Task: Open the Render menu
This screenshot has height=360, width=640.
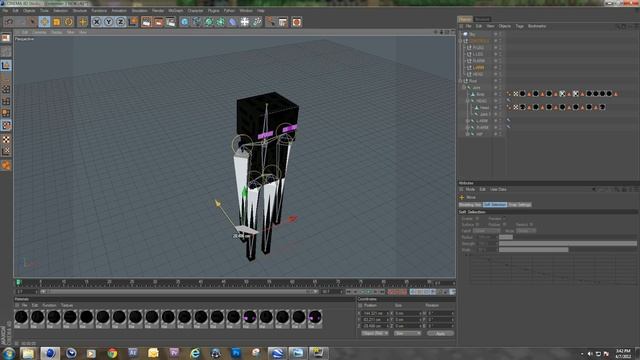Action: click(158, 11)
